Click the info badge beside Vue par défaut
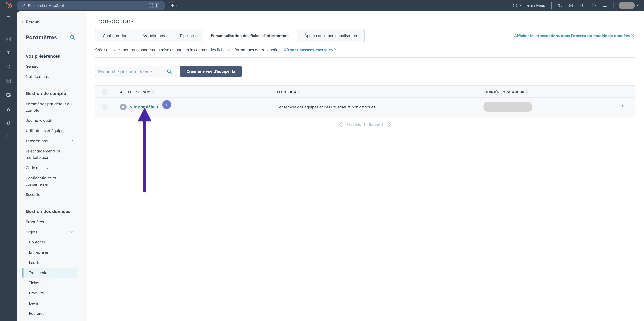This screenshot has width=644, height=321. pyautogui.click(x=167, y=105)
